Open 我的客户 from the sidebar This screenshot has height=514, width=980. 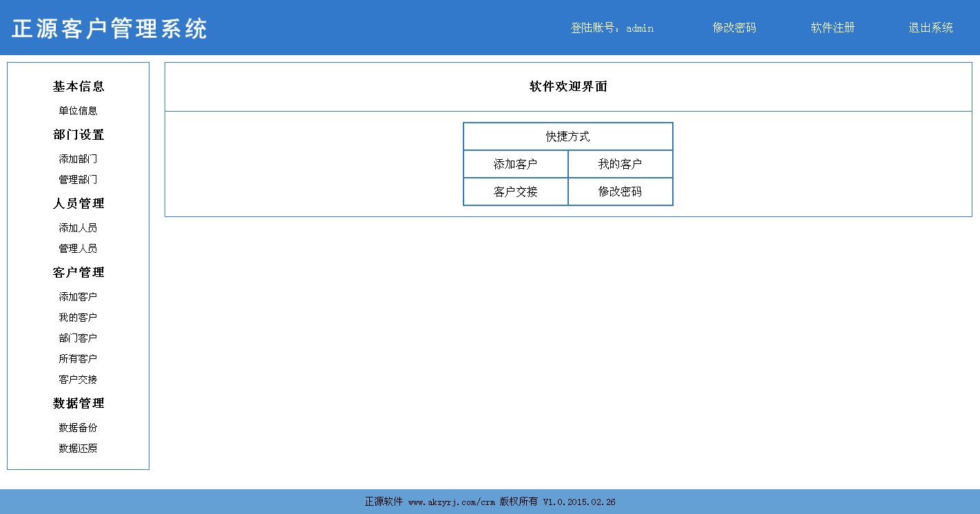[x=78, y=317]
